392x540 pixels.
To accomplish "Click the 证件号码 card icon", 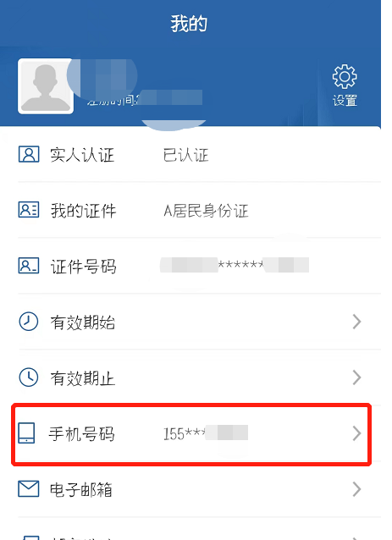I will [29, 266].
